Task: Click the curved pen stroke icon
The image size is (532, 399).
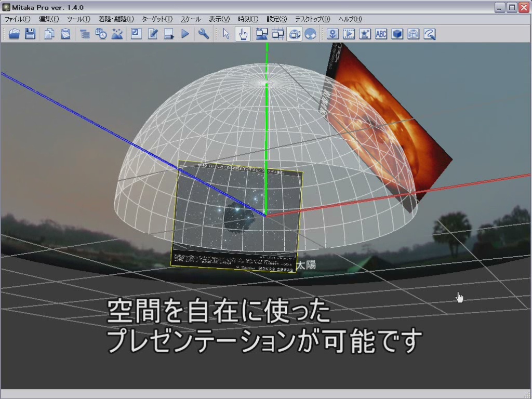Action: point(430,34)
